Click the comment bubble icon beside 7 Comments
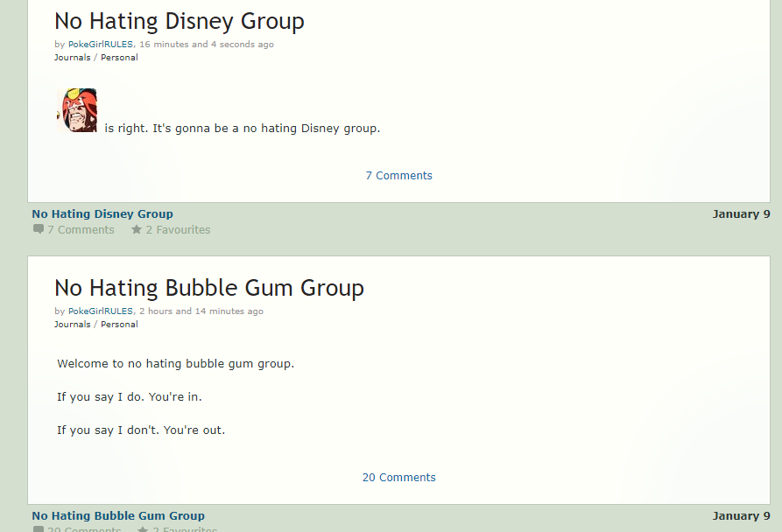The width and height of the screenshot is (782, 532). point(38,229)
